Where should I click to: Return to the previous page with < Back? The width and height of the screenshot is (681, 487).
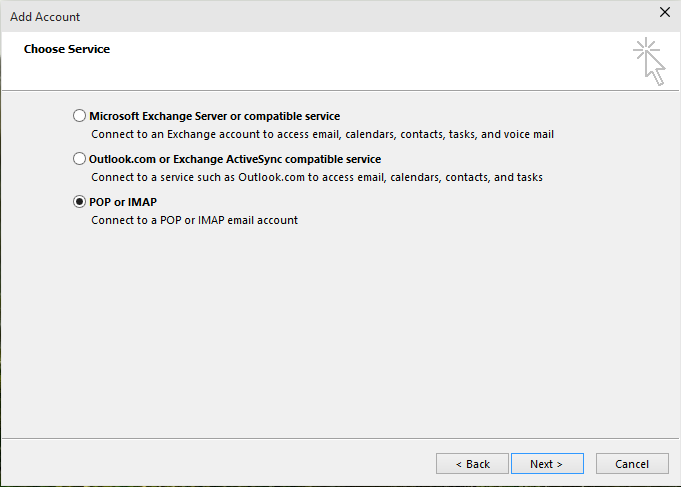point(472,464)
